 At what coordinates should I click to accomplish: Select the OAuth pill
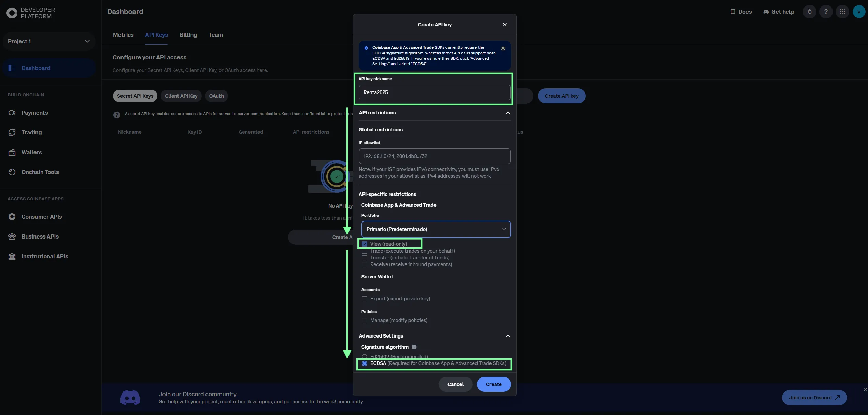216,96
